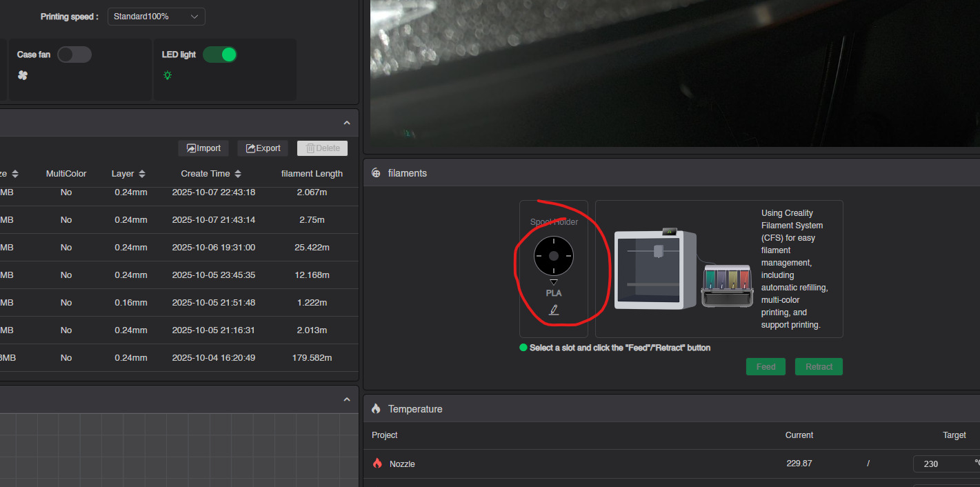Viewport: 980px width, 487px height.
Task: Click the sort arrows beside the Size column
Action: [x=15, y=174]
